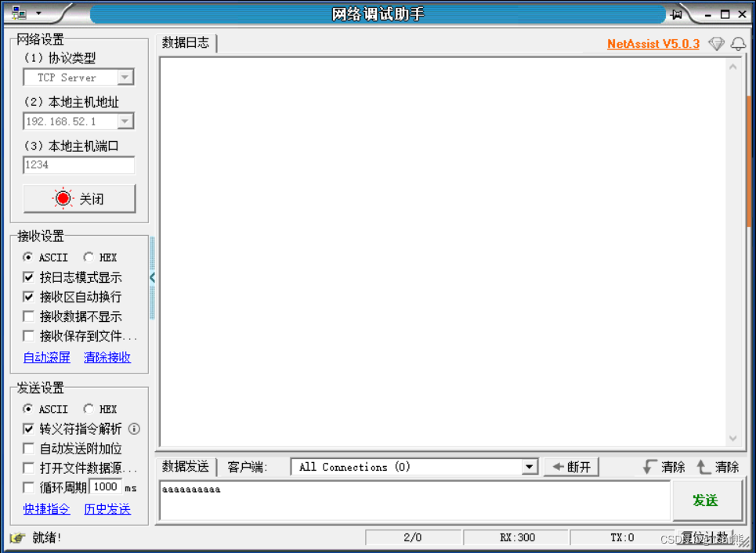Uncheck 接收区自动换行
756x553 pixels.
[x=28, y=297]
